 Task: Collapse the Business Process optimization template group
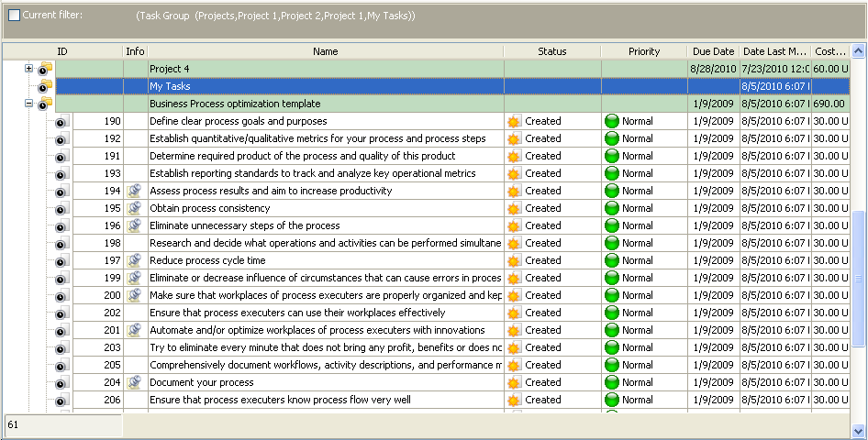pyautogui.click(x=29, y=104)
